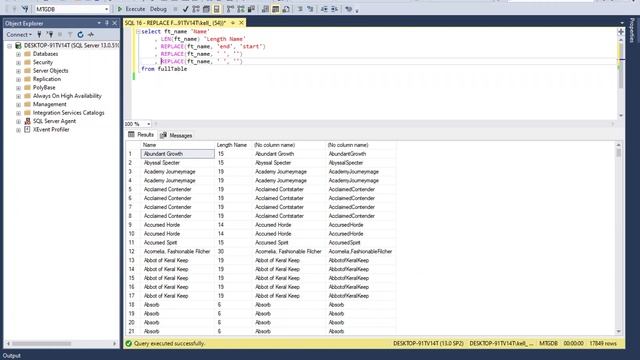The height and width of the screenshot is (360, 640).
Task: Collapse the select statement outline in editor
Action: [x=138, y=31]
